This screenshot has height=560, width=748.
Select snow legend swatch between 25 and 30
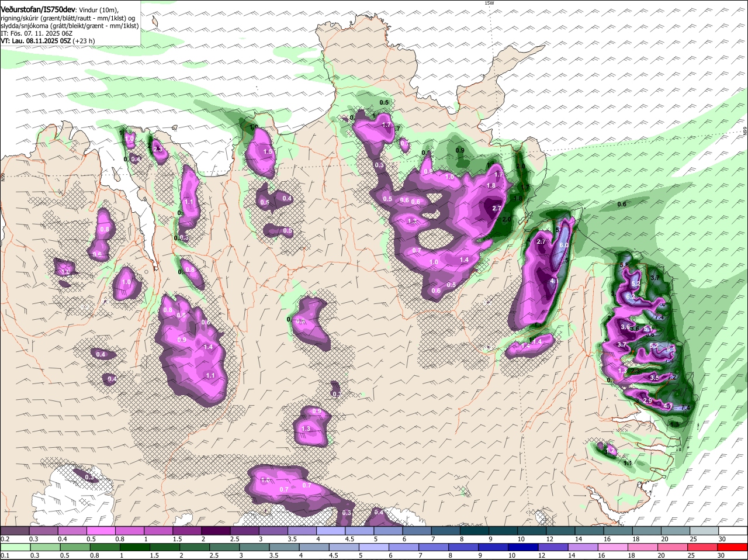pyautogui.click(x=705, y=530)
